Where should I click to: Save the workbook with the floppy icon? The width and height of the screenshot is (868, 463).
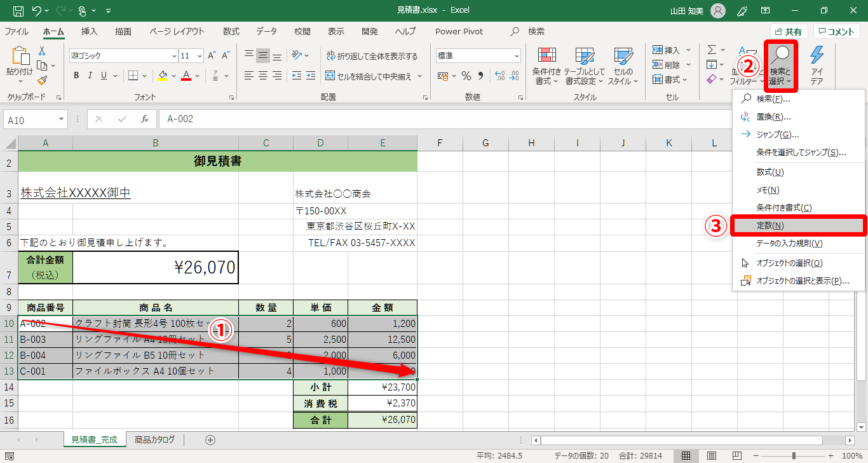(18, 11)
